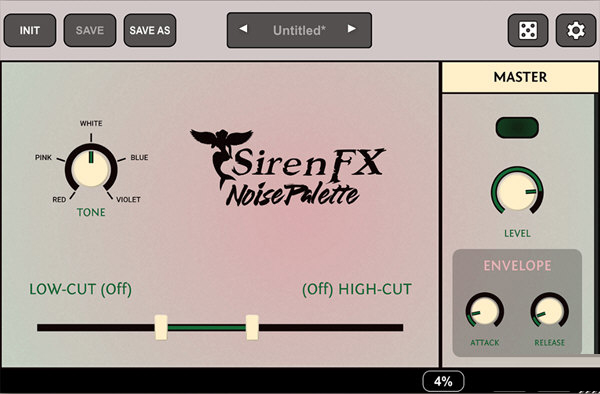Click the TONE knob
This screenshot has width=600, height=394.
[x=91, y=168]
